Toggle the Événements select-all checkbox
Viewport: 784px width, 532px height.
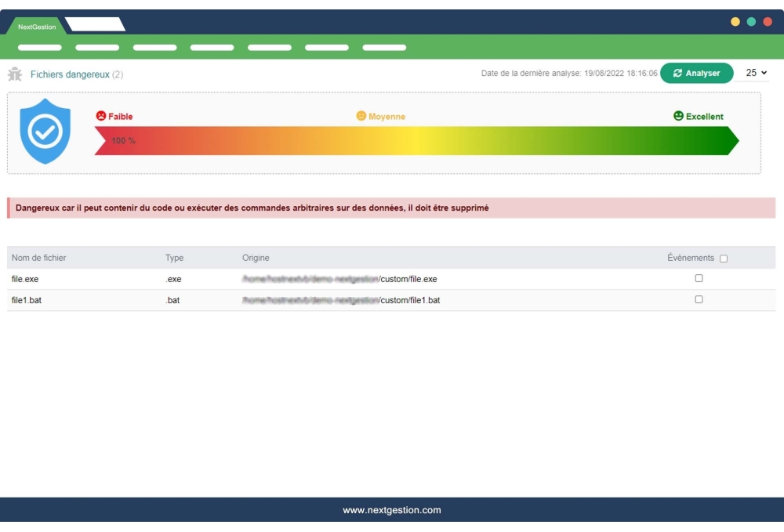coord(723,259)
